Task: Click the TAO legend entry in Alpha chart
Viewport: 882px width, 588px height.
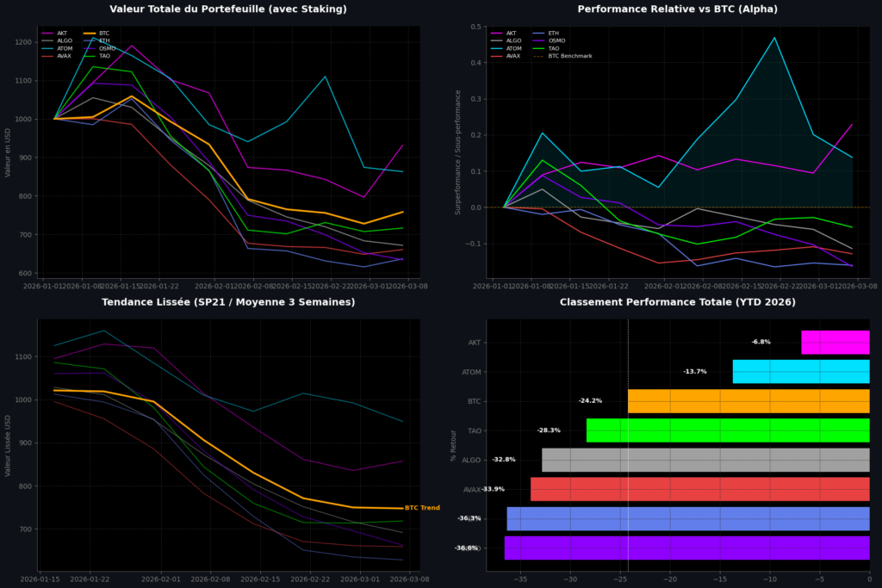Action: (x=554, y=48)
